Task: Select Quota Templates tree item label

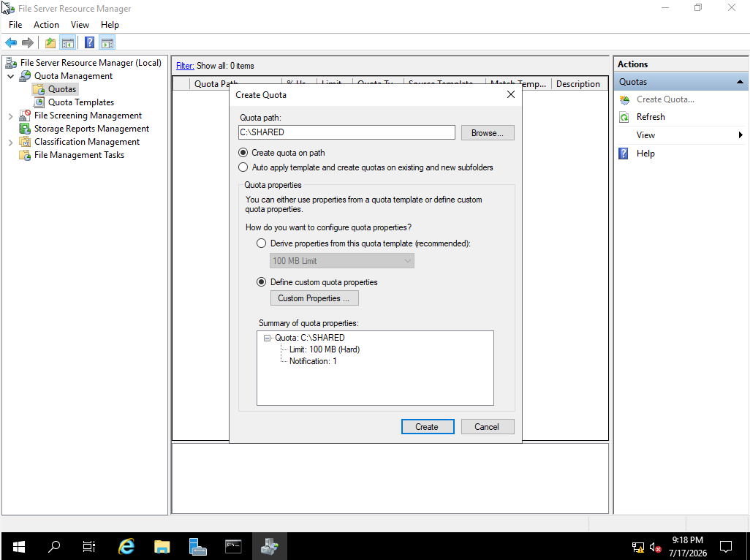Action: point(81,102)
